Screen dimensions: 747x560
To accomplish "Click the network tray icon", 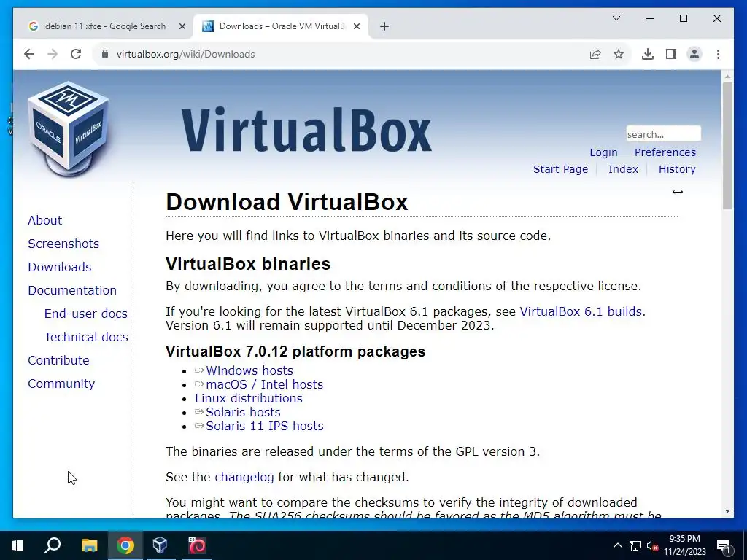I will (x=635, y=545).
